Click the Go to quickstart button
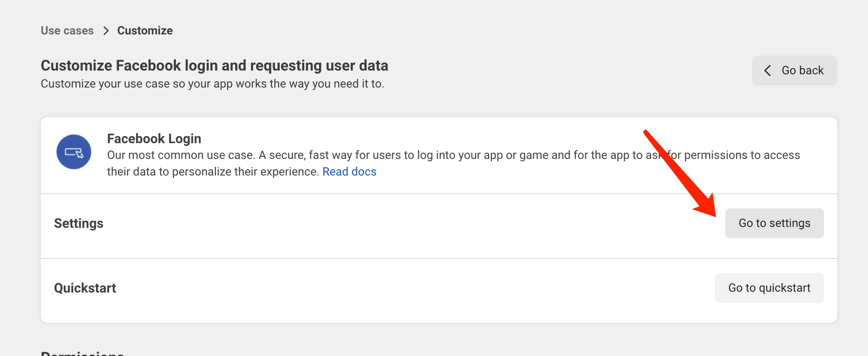 tap(769, 288)
